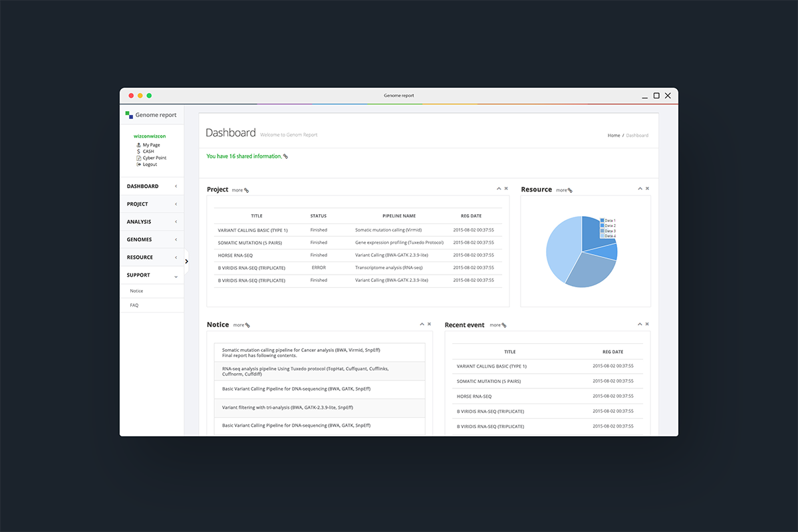This screenshot has height=532, width=798.
Task: Open the FAQ submenu item
Action: tap(152, 305)
